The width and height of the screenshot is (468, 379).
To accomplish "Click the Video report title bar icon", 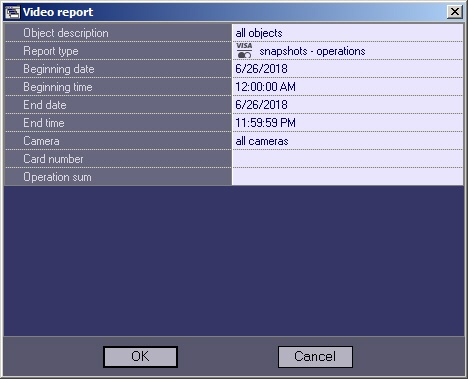I will [12, 12].
